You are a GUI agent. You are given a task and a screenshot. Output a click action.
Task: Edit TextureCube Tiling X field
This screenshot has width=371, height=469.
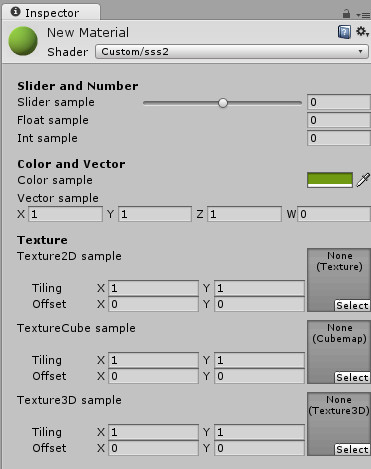tap(153, 360)
